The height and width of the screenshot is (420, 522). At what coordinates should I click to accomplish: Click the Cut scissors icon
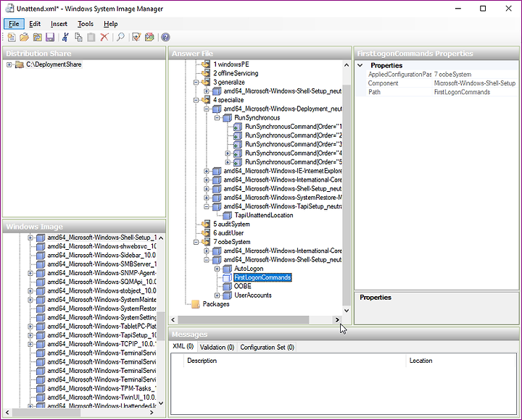tap(65, 37)
